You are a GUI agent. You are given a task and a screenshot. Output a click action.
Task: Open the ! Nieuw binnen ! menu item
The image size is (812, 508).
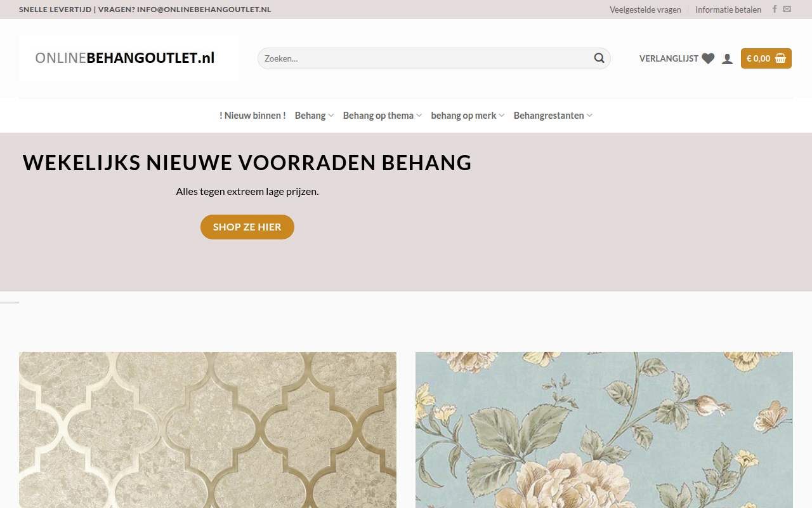coord(252,116)
